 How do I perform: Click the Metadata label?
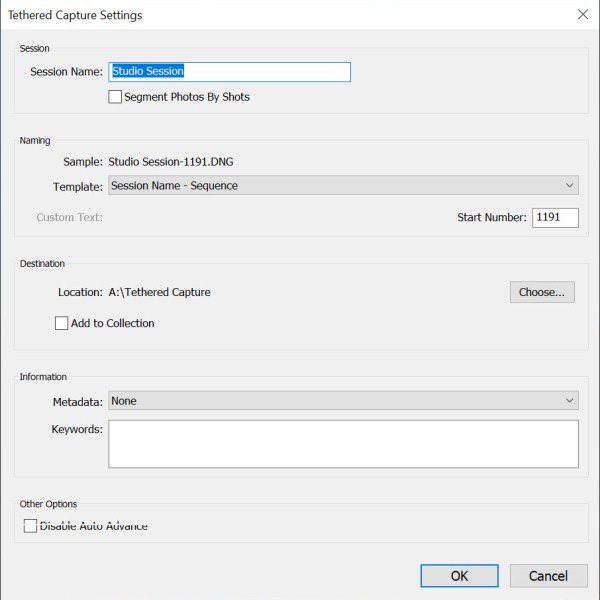pyautogui.click(x=77, y=401)
